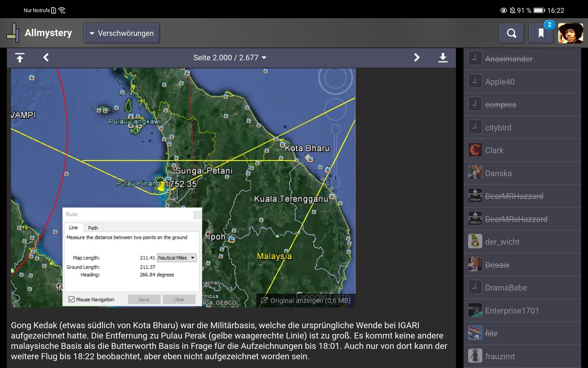Open user DearMRHazzard name link
The image size is (588, 368).
click(x=514, y=196)
